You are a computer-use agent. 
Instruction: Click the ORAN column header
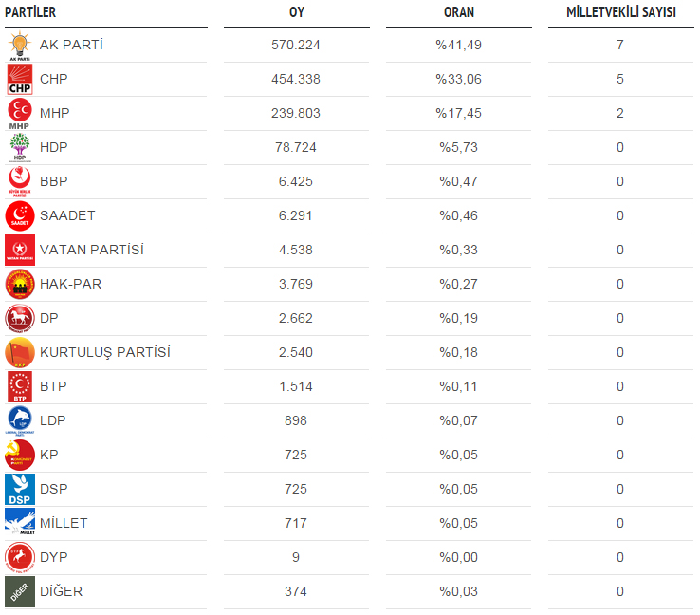pyautogui.click(x=459, y=12)
